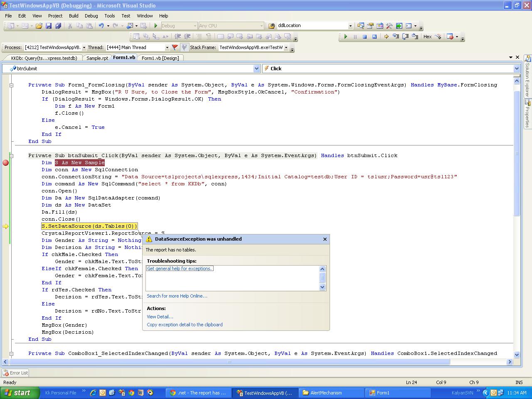This screenshot has height=399, width=532.
Task: Click the Breakpoints window icon
Action: (450, 37)
